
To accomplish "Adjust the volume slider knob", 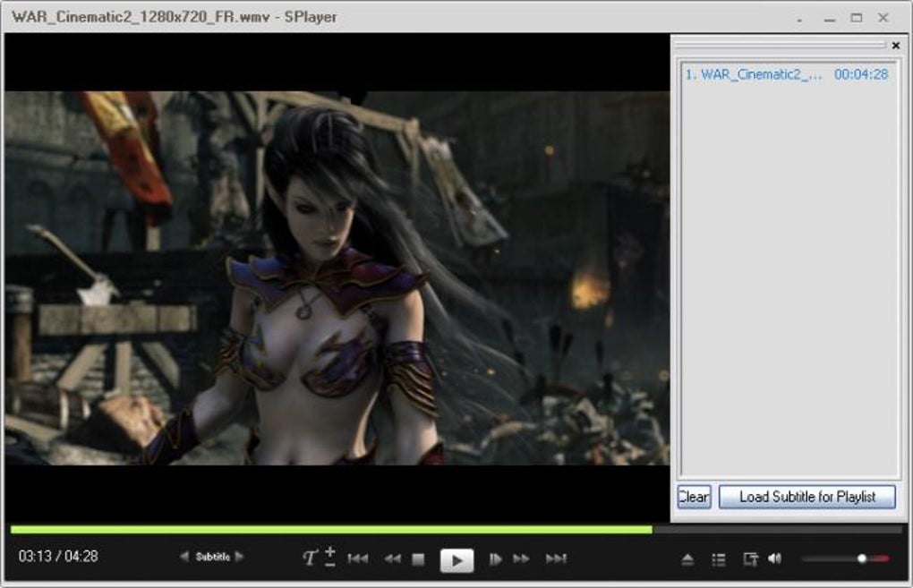I will (862, 558).
